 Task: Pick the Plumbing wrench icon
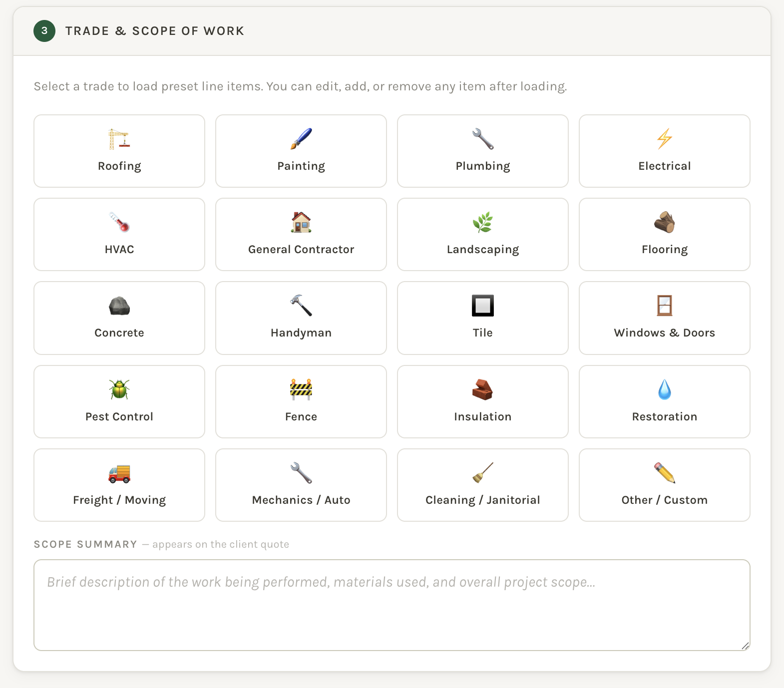pos(483,139)
